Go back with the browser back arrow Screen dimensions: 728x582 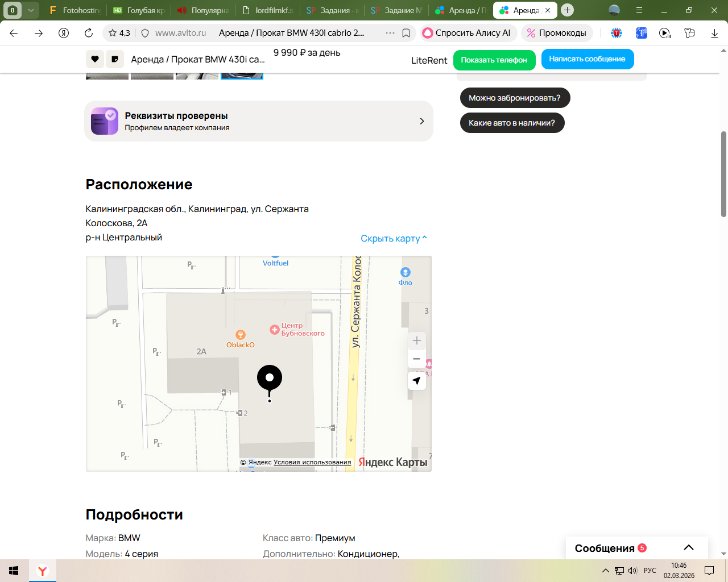(14, 33)
